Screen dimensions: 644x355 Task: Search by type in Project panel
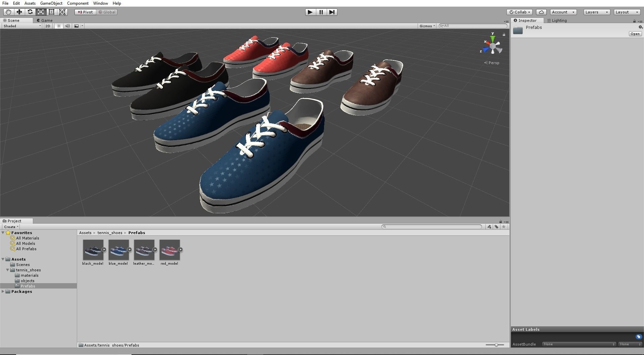coord(489,227)
